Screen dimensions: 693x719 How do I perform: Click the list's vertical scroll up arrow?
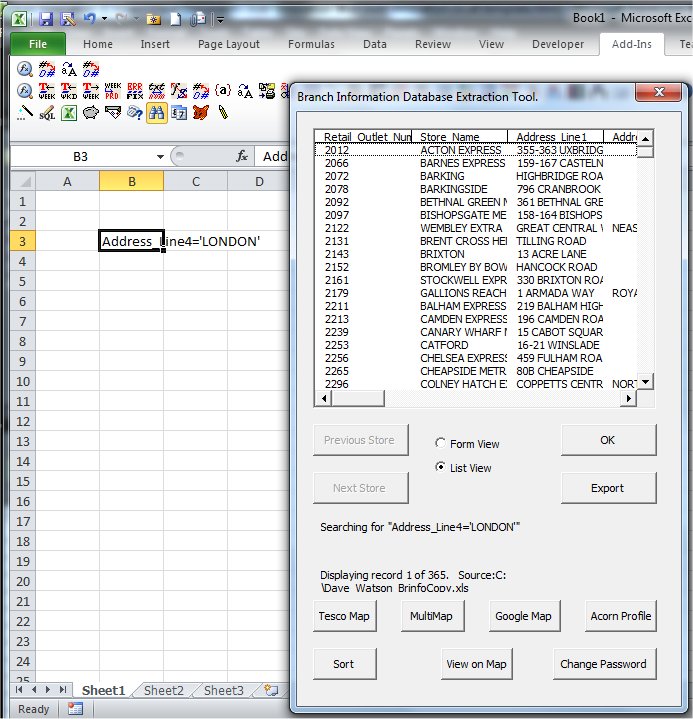coord(645,138)
